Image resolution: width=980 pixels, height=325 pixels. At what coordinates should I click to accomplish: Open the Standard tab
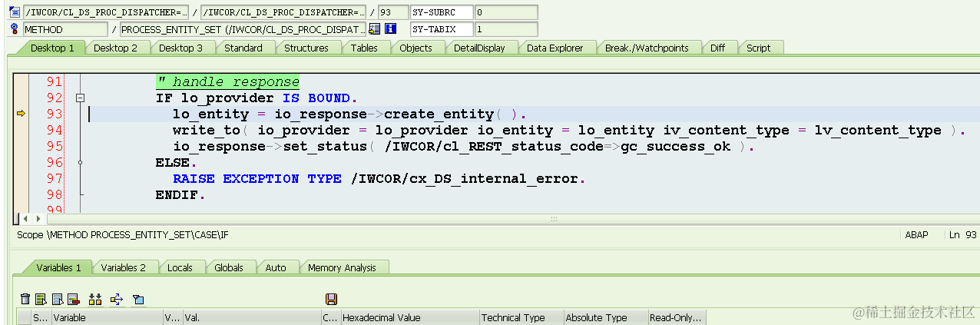coord(243,48)
